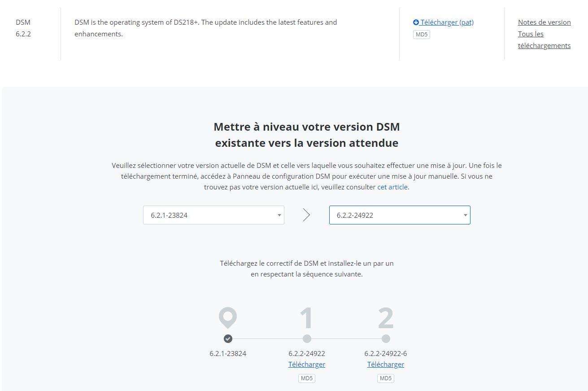Screen dimensions: 588x391
Task: Click the '6.2.2-24922-6' label under step 2
Action: (x=386, y=354)
